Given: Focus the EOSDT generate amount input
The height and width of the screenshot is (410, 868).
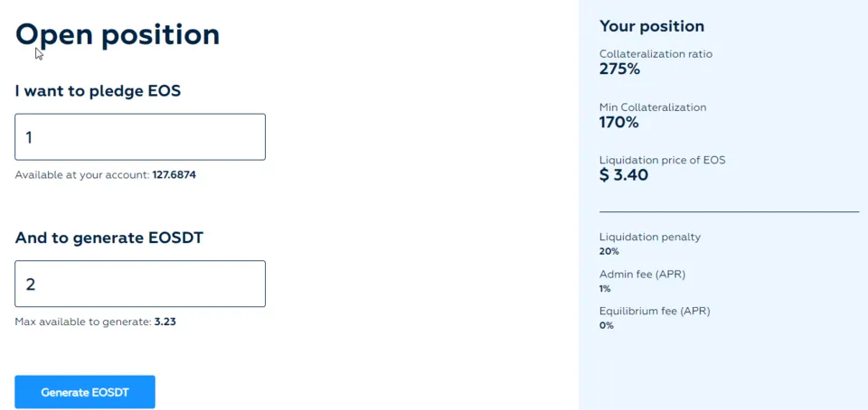Looking at the screenshot, I should click(x=140, y=284).
